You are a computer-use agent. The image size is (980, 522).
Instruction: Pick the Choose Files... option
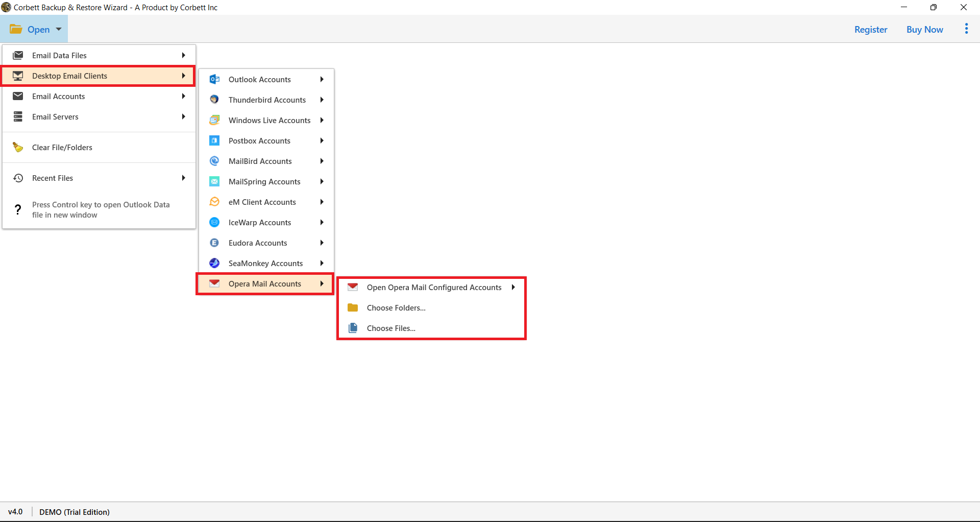click(x=431, y=328)
